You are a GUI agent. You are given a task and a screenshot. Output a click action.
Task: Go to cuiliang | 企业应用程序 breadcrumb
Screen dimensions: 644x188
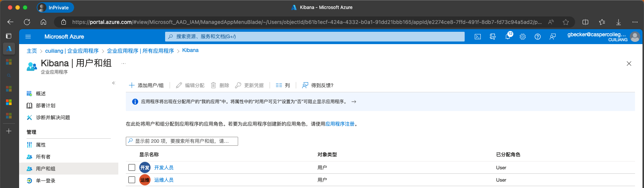[x=72, y=51]
